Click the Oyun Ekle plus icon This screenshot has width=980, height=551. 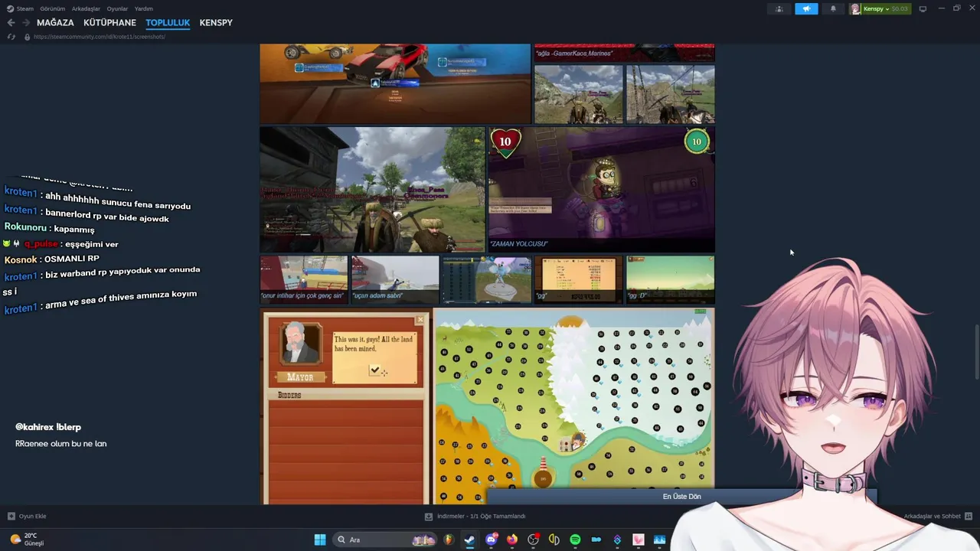[x=11, y=516]
